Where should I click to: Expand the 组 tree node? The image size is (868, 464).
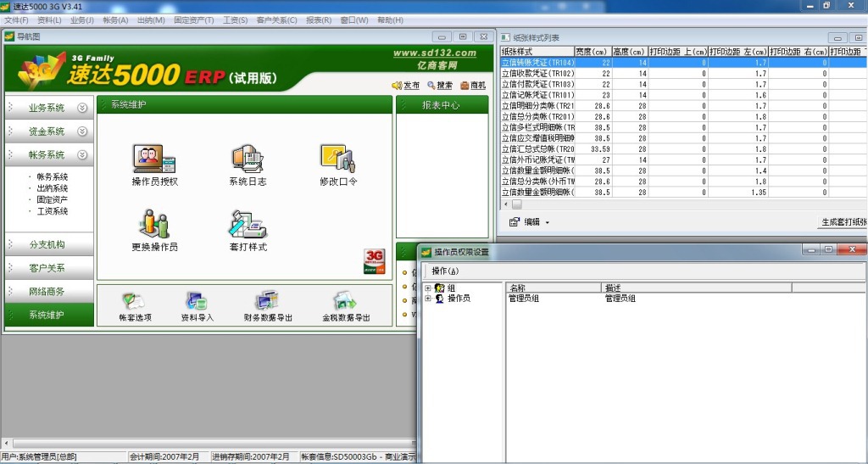[427, 288]
